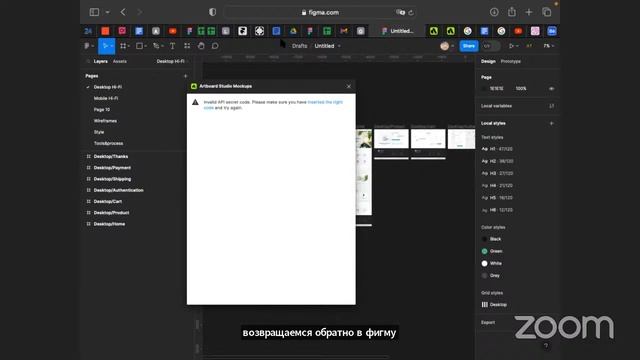Select the Page 10 page
The width and height of the screenshot is (640, 360).
102,110
